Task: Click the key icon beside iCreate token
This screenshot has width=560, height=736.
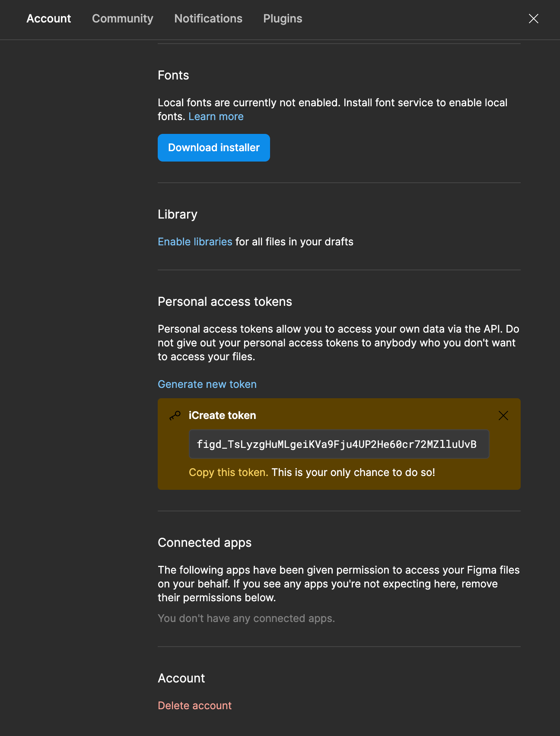Action: pos(175,416)
